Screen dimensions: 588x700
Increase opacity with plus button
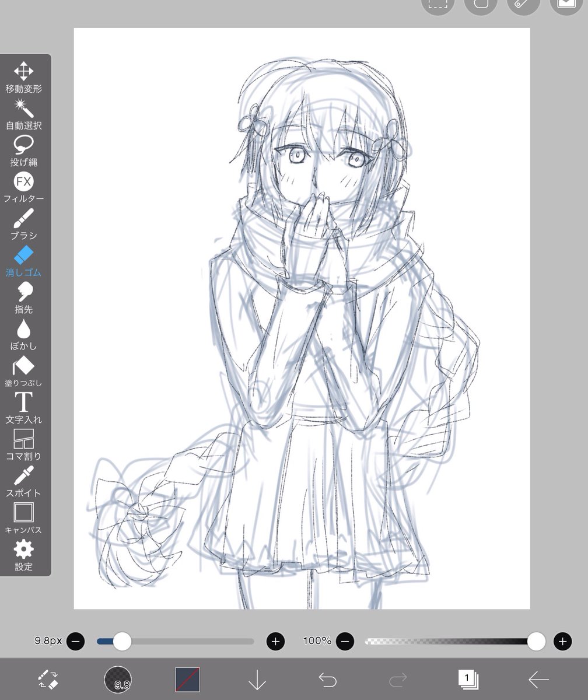click(x=562, y=642)
